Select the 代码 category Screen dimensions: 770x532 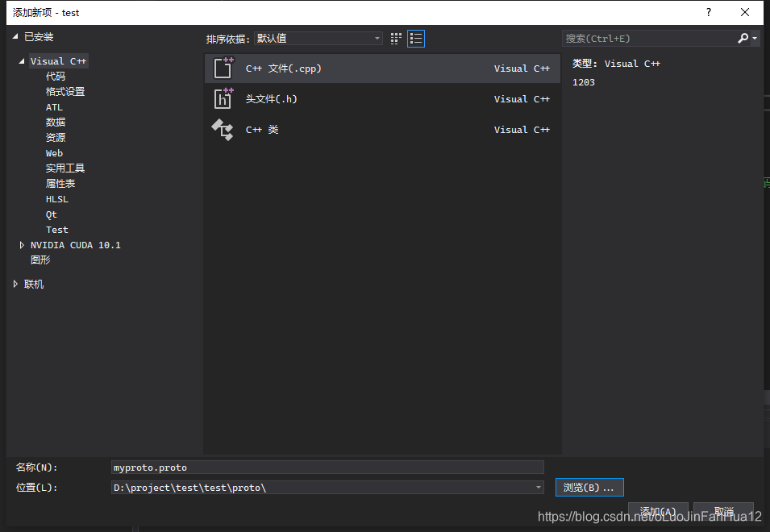(56, 77)
